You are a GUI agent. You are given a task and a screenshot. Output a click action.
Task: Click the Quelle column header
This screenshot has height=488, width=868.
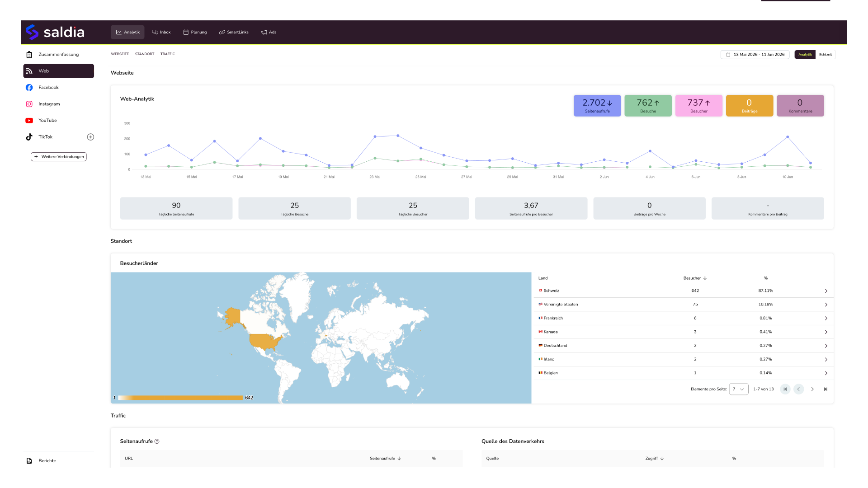(492, 459)
